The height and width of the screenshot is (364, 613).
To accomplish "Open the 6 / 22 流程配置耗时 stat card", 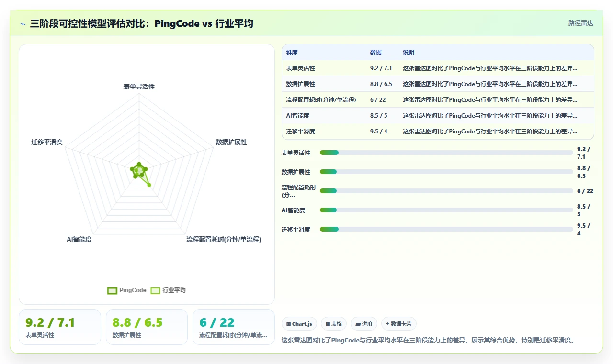I will (x=234, y=327).
